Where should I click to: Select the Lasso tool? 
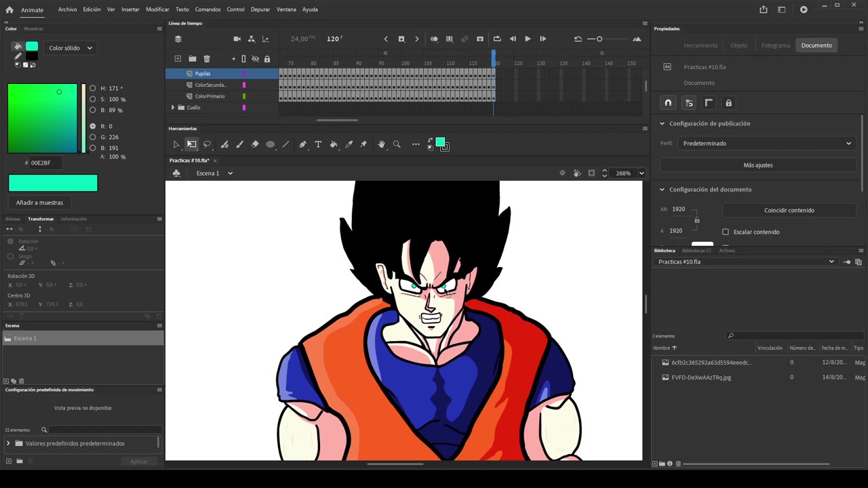208,144
